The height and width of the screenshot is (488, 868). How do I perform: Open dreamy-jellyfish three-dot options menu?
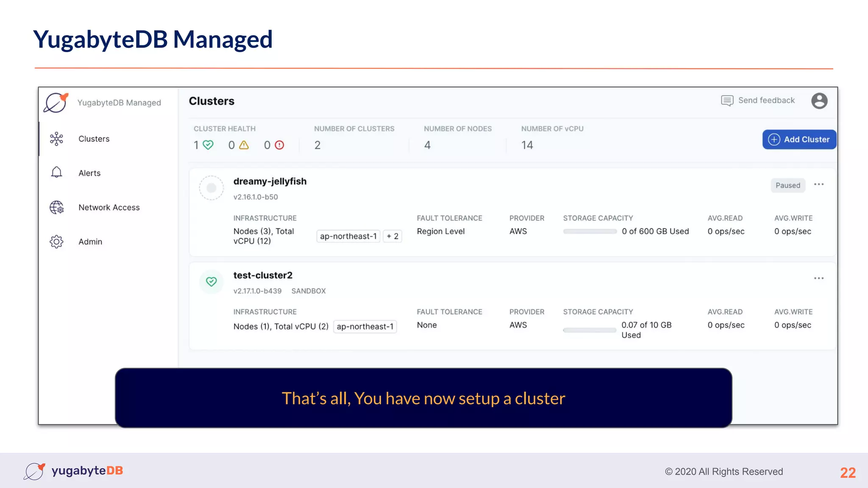click(x=818, y=184)
